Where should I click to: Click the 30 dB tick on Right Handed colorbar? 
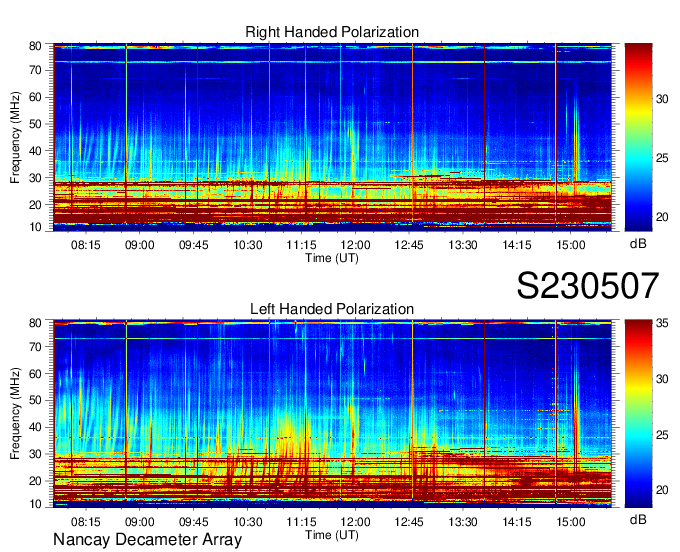point(662,99)
